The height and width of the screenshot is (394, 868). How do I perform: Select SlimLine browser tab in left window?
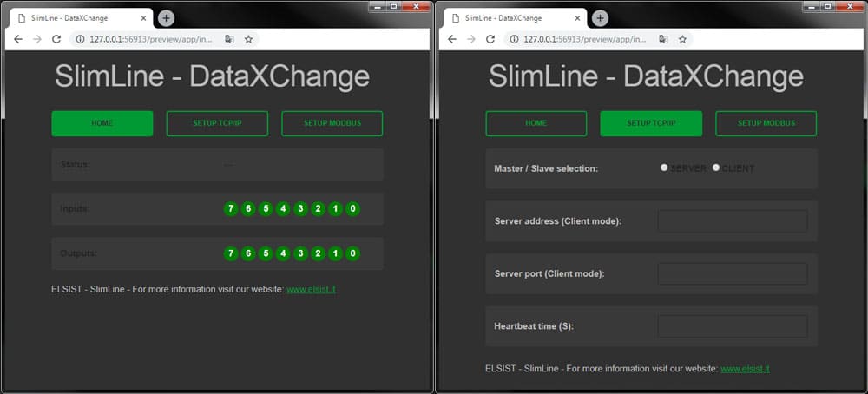pos(82,18)
